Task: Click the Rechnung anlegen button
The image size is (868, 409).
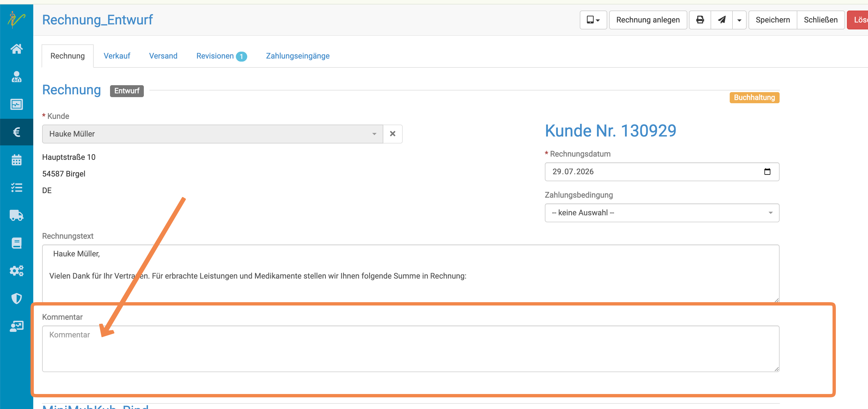Action: click(x=648, y=20)
